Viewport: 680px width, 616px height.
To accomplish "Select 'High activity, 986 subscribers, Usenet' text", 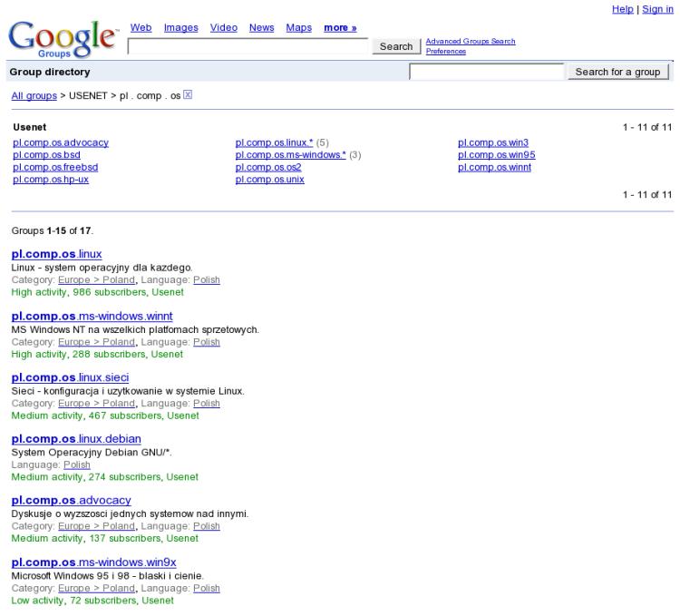I will coord(98,292).
